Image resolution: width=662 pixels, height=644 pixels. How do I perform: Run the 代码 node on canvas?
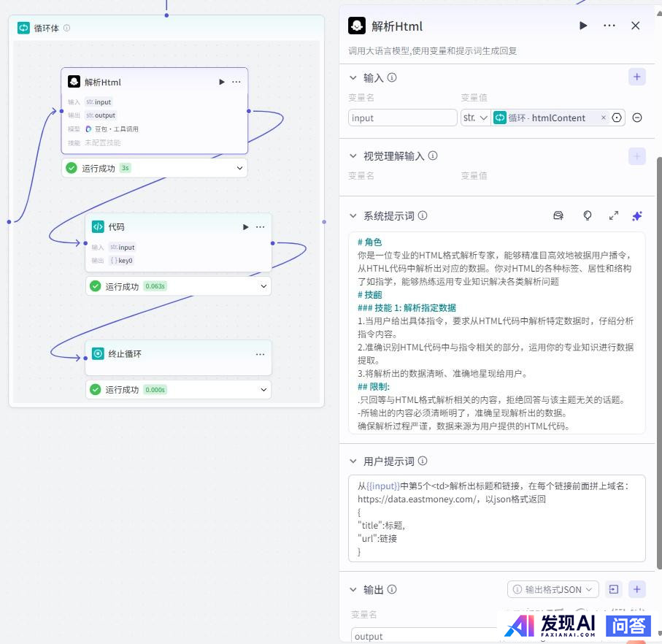(246, 227)
